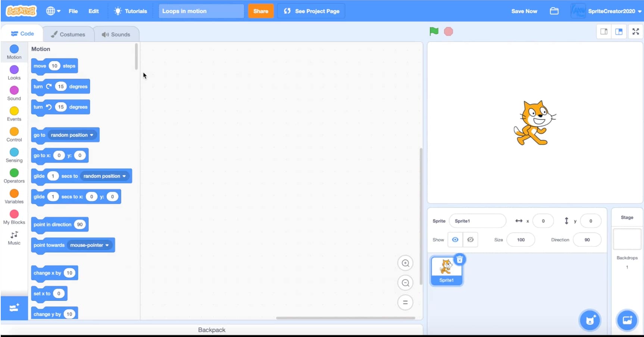Open the language globe dropdown

(x=53, y=11)
